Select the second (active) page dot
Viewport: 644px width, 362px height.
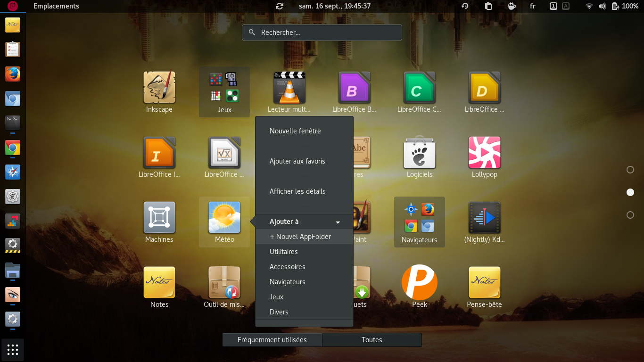coord(630,192)
